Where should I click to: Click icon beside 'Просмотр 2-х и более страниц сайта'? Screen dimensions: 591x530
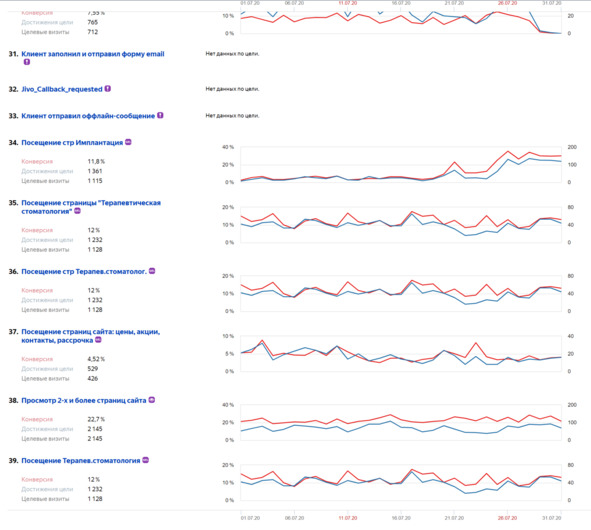tap(152, 400)
